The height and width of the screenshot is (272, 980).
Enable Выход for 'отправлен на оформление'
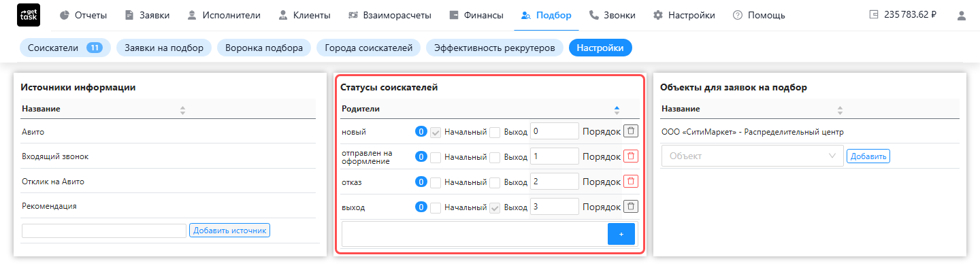click(x=495, y=157)
